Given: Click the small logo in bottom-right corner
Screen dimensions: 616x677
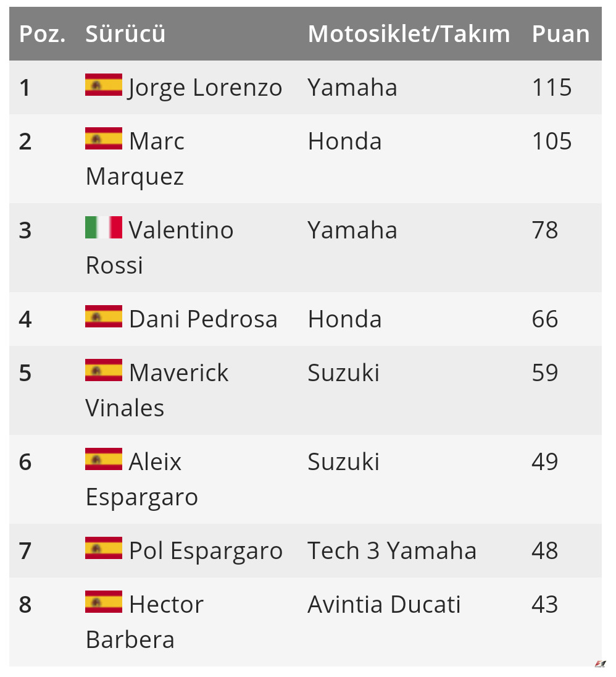Looking at the screenshot, I should coord(600,664).
